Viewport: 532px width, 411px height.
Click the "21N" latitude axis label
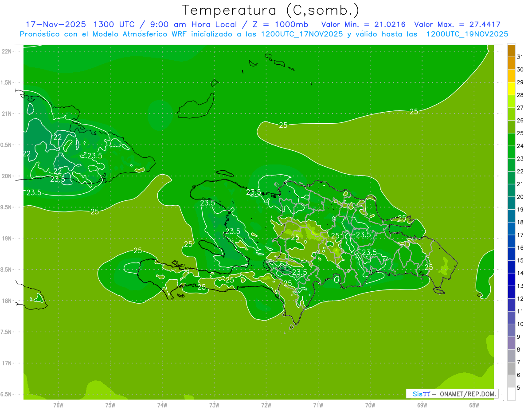tap(7, 114)
